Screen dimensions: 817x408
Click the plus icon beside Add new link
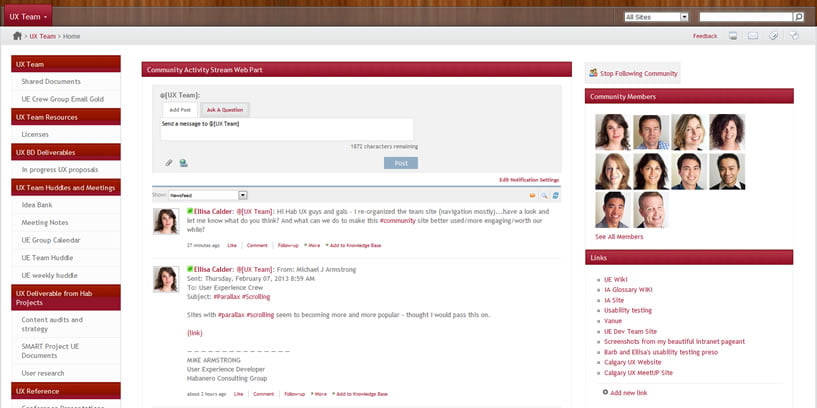(x=605, y=392)
